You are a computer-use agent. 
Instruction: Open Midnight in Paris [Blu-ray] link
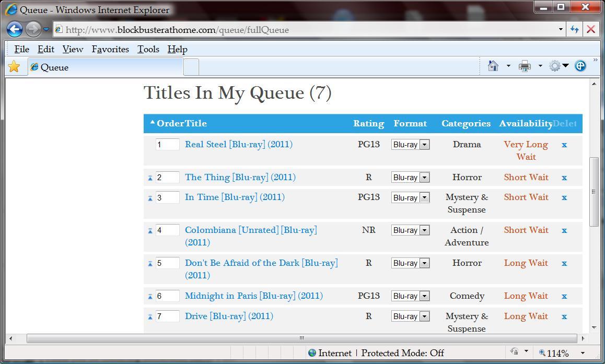click(x=254, y=296)
